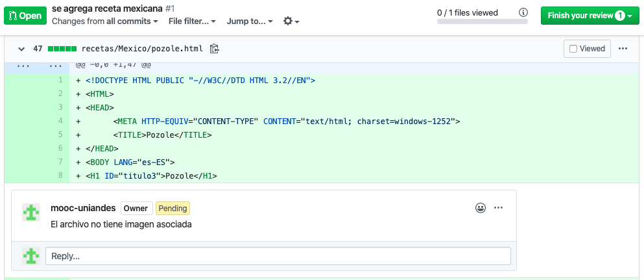Open the File filter dropdown

[192, 21]
